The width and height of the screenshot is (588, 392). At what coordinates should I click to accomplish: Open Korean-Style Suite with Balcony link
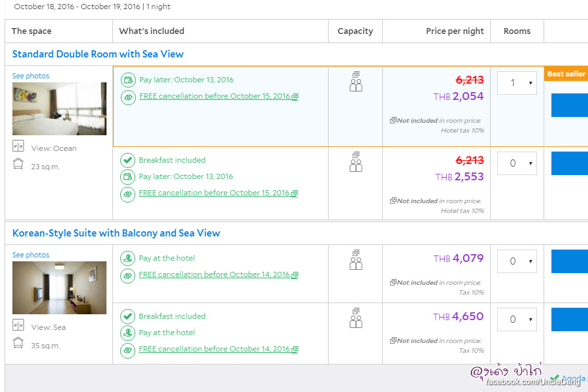(x=116, y=233)
